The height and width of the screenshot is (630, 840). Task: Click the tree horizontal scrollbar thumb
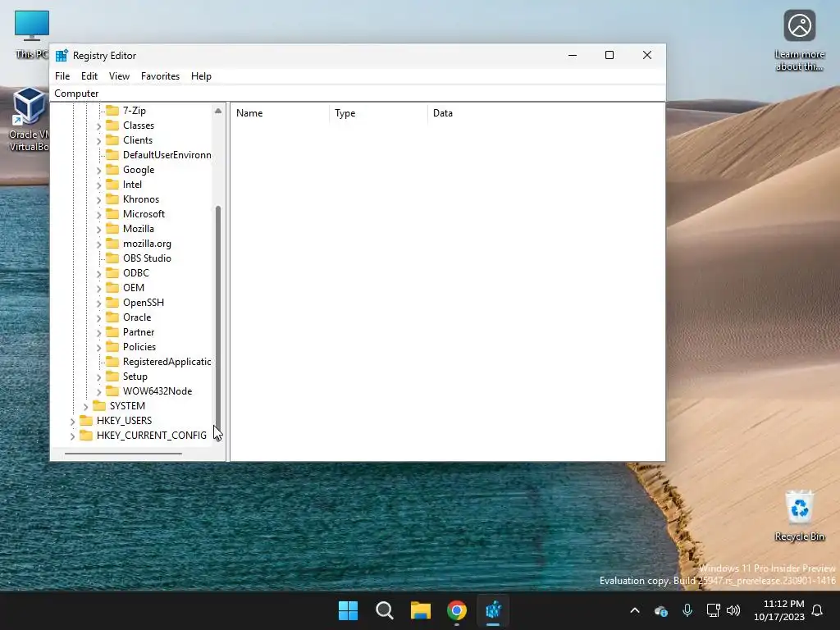click(x=123, y=453)
